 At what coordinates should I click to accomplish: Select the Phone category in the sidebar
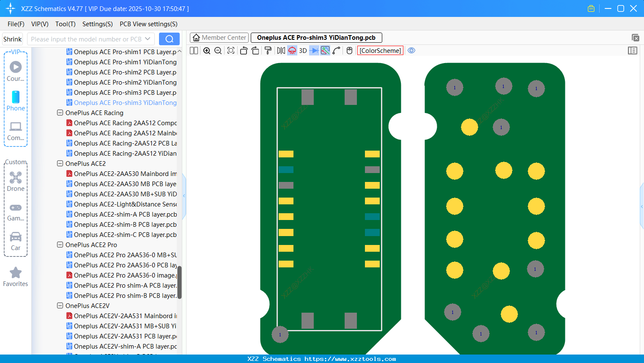tap(16, 101)
